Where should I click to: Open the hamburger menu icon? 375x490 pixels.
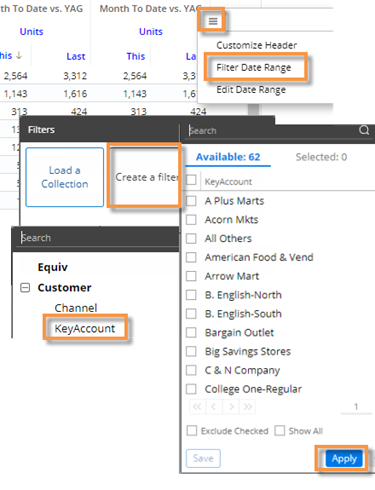click(x=213, y=21)
